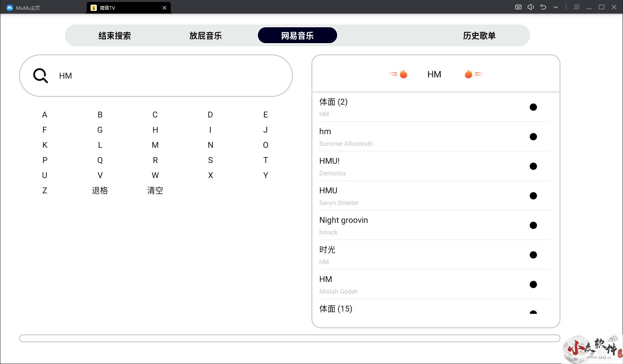Switch to 放屁音乐 source
This screenshot has width=623, height=364.
(x=206, y=36)
